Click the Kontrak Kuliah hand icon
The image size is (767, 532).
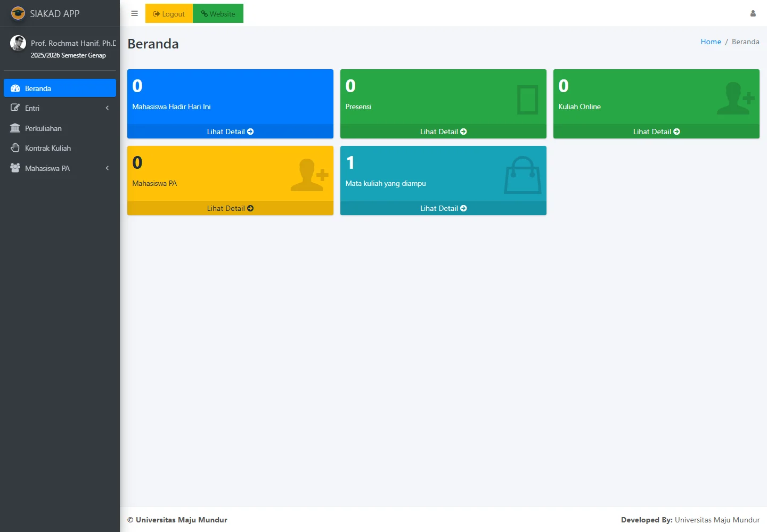[15, 148]
